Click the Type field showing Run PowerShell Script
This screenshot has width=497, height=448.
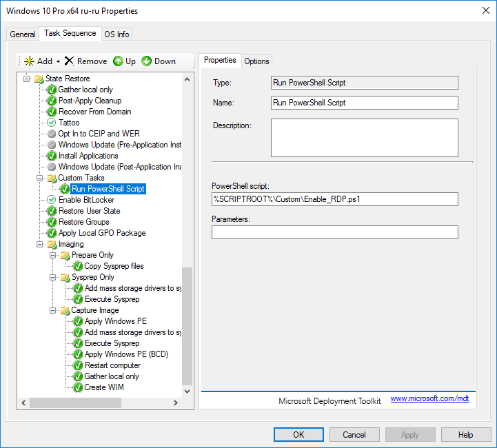click(365, 83)
